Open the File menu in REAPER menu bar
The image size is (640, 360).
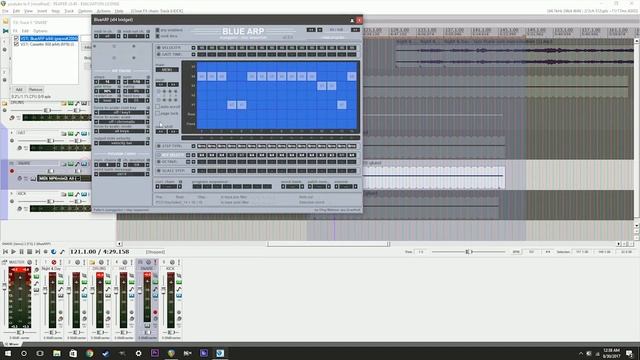point(5,11)
